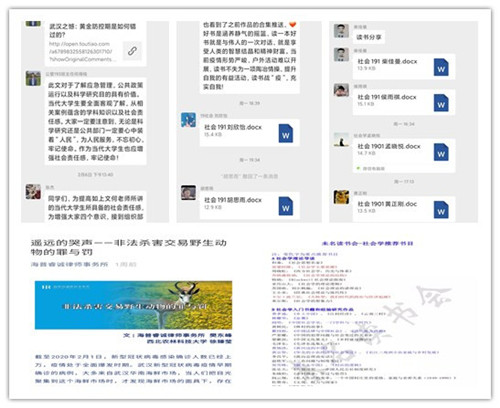This screenshot has height=408, width=500.
Task: Tap the avatar beside the 读书分享 message
Action: coord(341,31)
